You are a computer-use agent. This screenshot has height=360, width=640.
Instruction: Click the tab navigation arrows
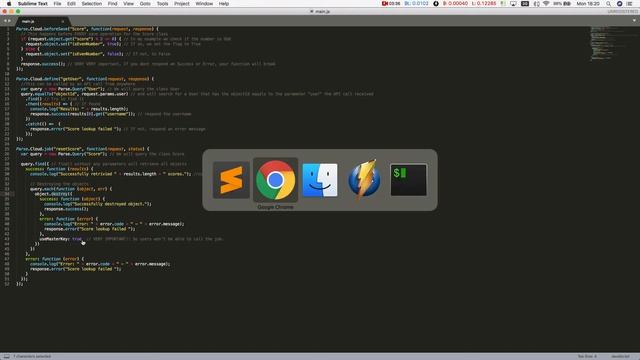pyautogui.click(x=7, y=21)
